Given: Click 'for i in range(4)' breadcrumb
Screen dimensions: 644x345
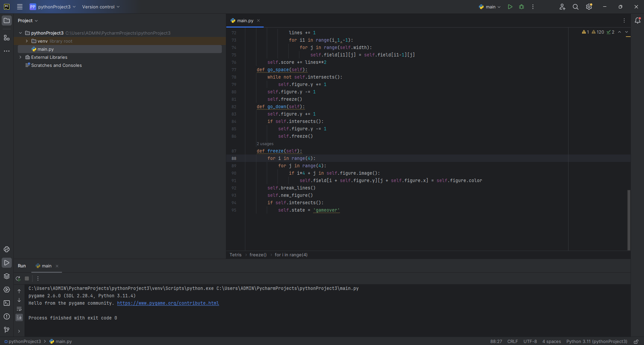Looking at the screenshot, I should click(291, 255).
